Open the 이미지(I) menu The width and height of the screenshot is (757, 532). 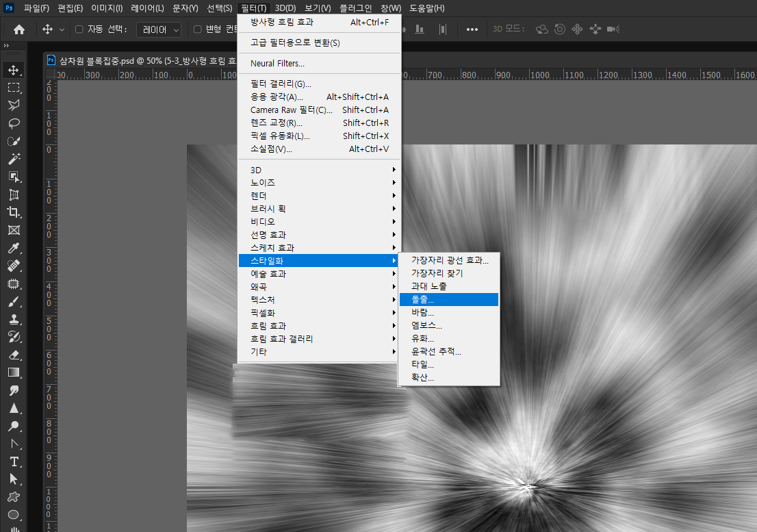[x=107, y=8]
